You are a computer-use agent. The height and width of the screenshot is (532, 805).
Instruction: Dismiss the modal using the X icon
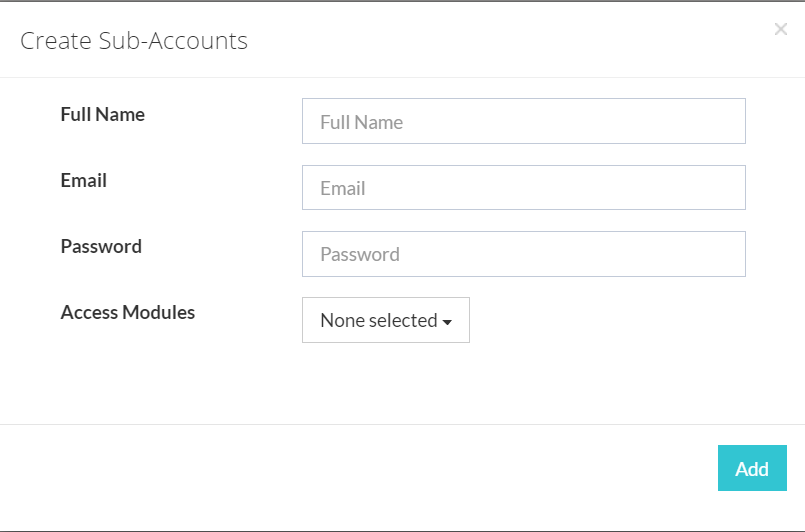(x=781, y=30)
